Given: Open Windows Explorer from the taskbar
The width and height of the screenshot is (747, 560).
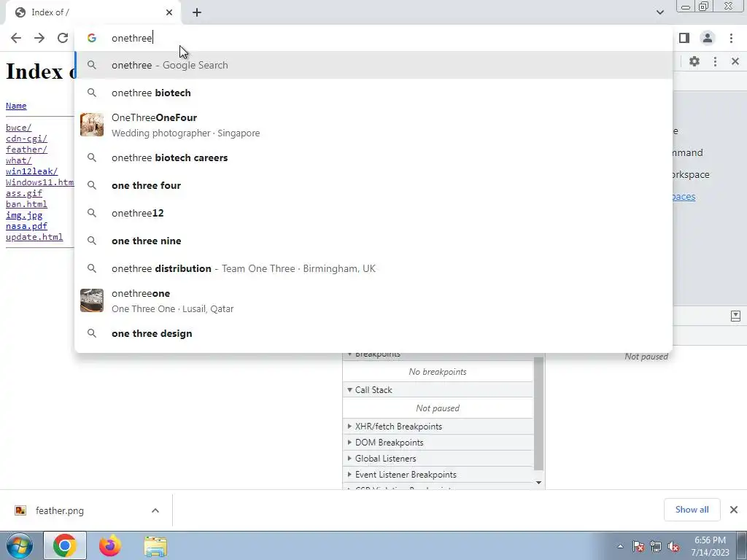Looking at the screenshot, I should (x=156, y=546).
